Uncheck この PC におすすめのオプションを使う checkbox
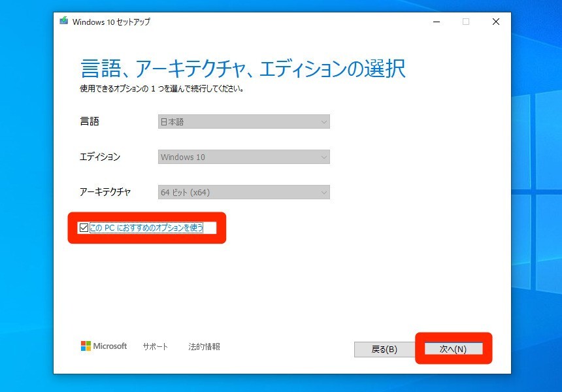 click(84, 228)
